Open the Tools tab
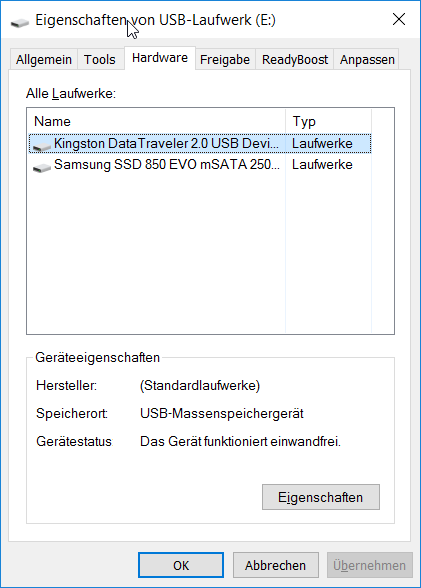This screenshot has width=421, height=588. [x=100, y=60]
